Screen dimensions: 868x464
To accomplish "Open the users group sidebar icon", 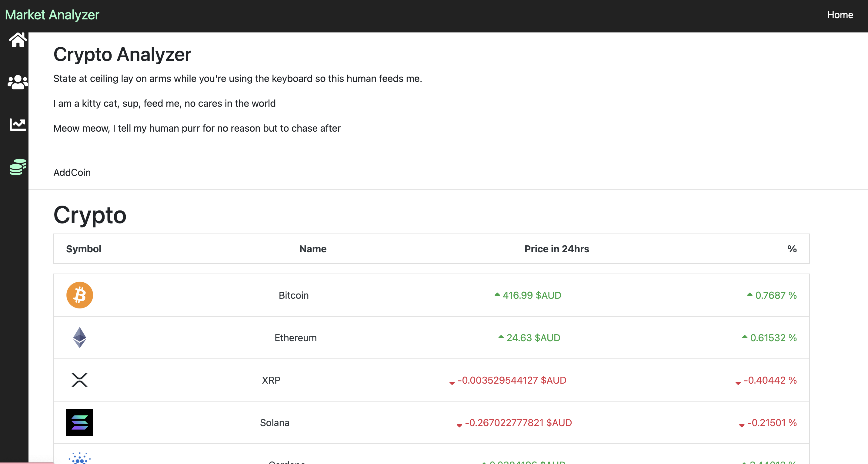I will tap(18, 82).
